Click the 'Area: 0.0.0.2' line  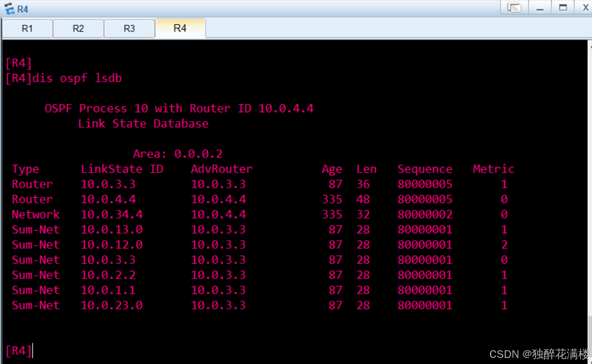(x=177, y=154)
